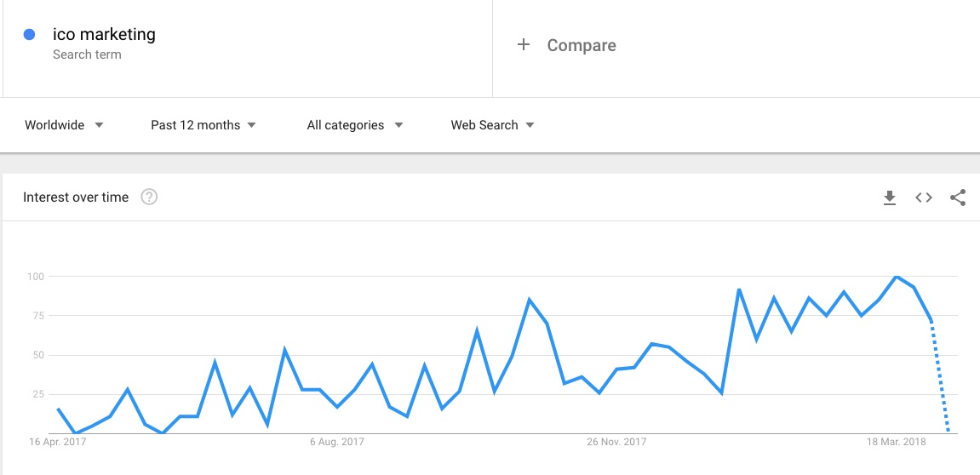The height and width of the screenshot is (475, 980).
Task: Click the blue dot beside ico marketing
Action: click(29, 35)
